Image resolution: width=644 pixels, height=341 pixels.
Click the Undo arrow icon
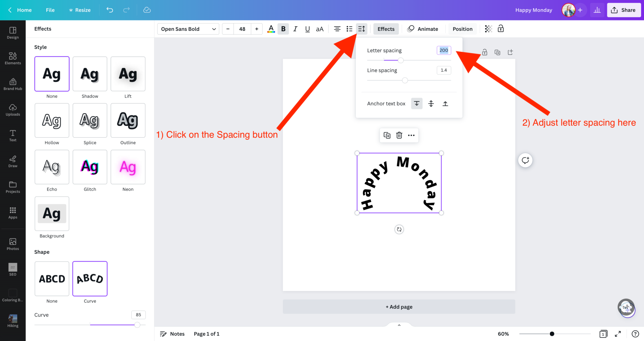[x=109, y=10]
